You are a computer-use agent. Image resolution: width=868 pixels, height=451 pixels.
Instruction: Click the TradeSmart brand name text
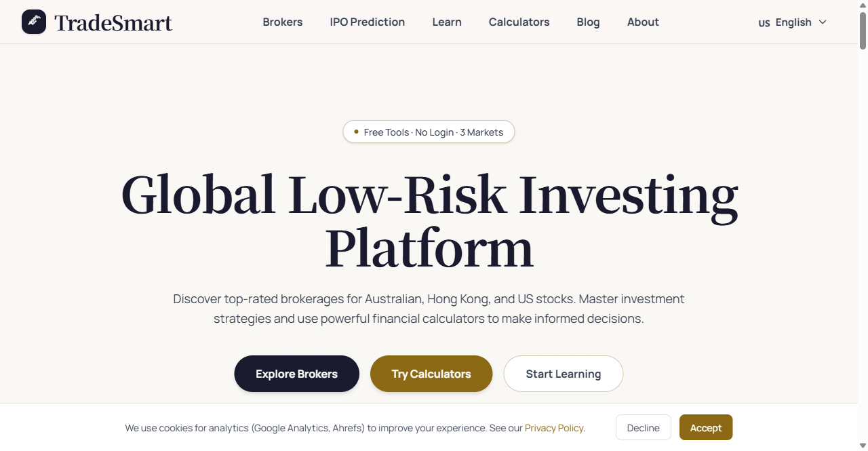[114, 22]
